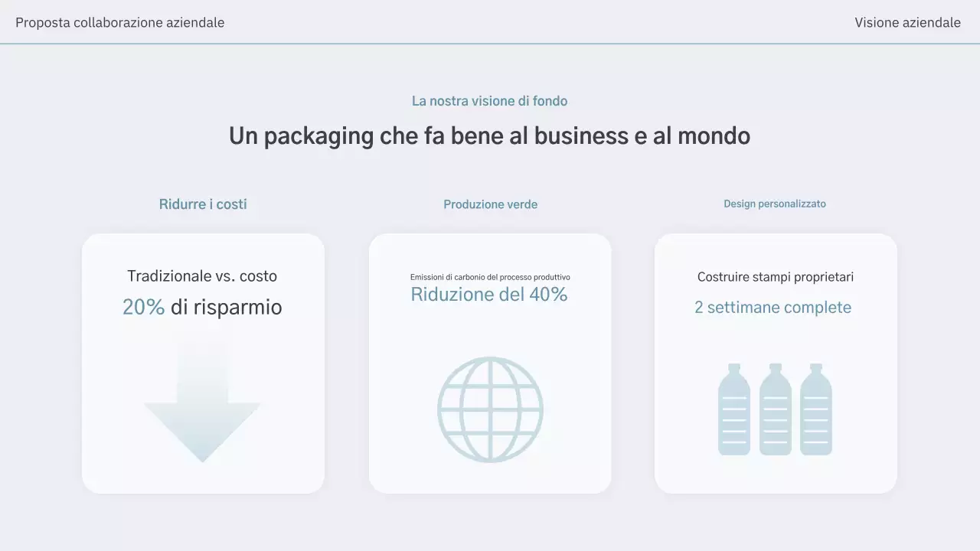Toggle the 20% di risparmio highlight
This screenshot has height=551, width=980.
coord(202,307)
